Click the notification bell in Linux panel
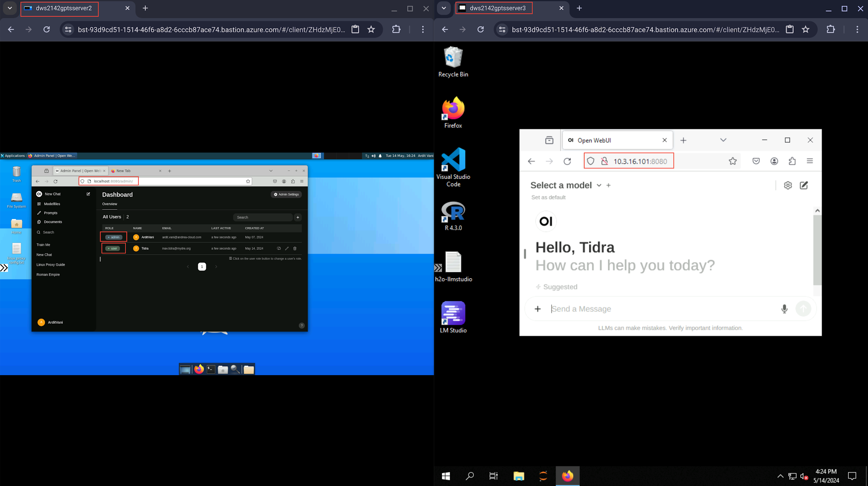The height and width of the screenshot is (486, 868). tap(380, 156)
